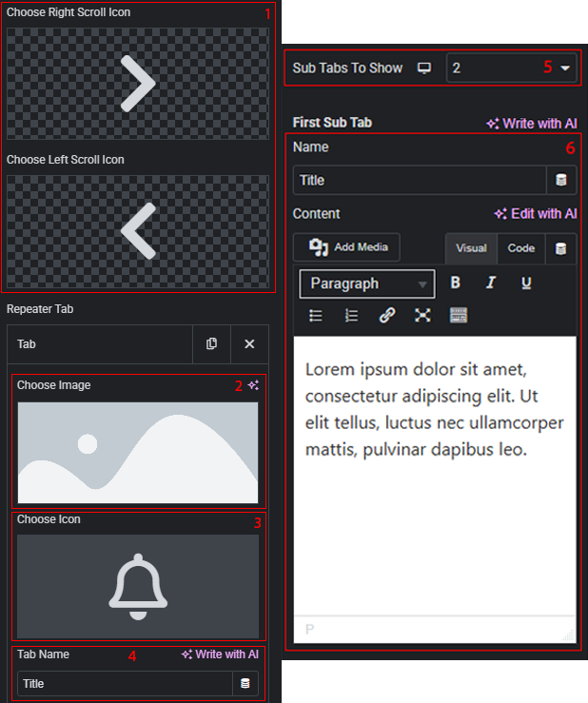This screenshot has width=588, height=703.
Task: Choose the right scroll icon preview
Action: coord(137,85)
